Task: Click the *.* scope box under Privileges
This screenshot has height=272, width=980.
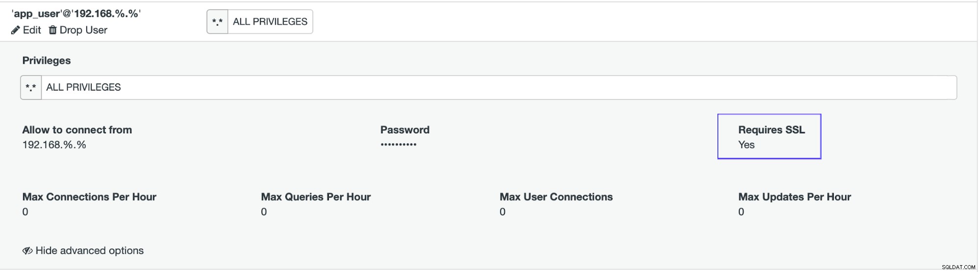Action: 31,88
